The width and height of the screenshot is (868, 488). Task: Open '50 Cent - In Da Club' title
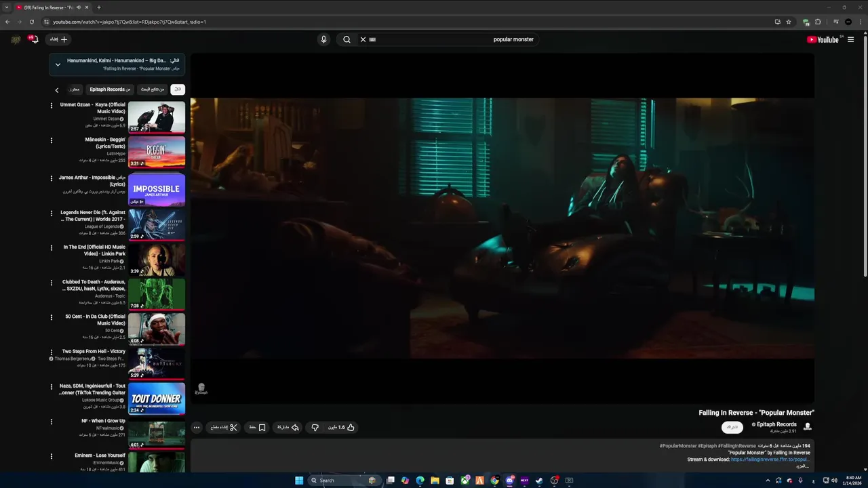tap(96, 320)
